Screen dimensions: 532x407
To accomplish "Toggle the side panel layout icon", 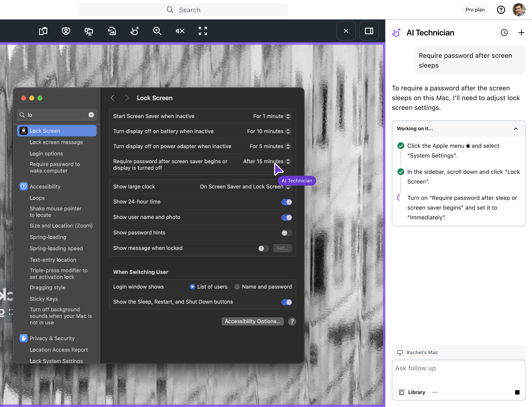I will [369, 31].
